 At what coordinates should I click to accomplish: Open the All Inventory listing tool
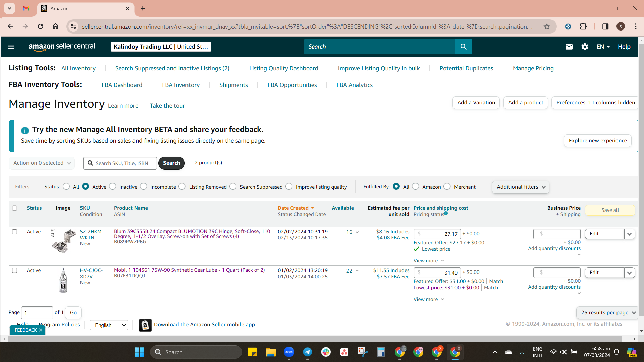pos(78,68)
